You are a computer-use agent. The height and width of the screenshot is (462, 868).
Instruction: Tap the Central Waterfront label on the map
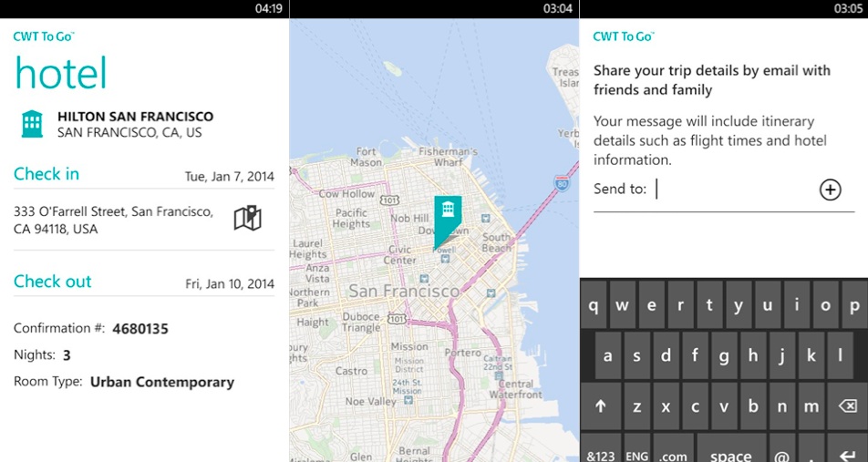click(515, 389)
